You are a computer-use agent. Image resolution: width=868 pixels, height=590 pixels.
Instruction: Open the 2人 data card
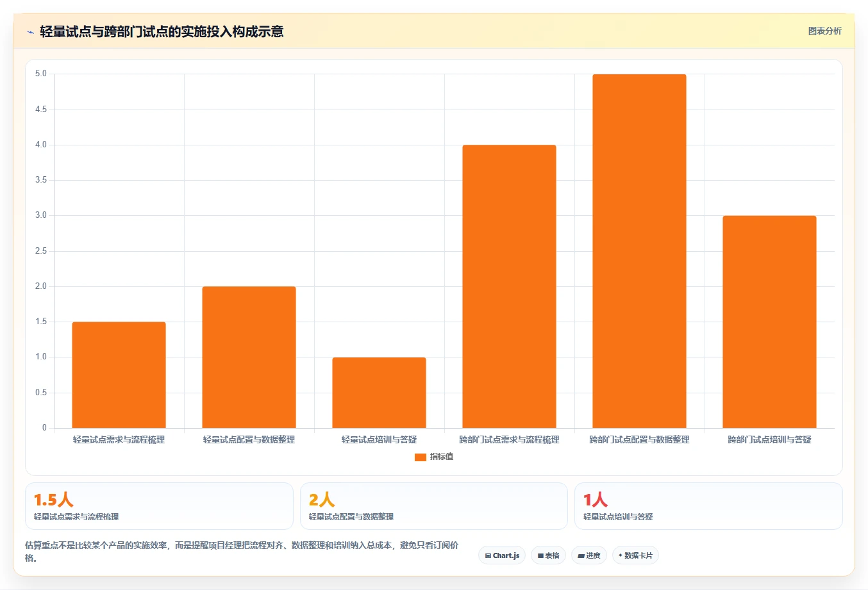pos(434,506)
